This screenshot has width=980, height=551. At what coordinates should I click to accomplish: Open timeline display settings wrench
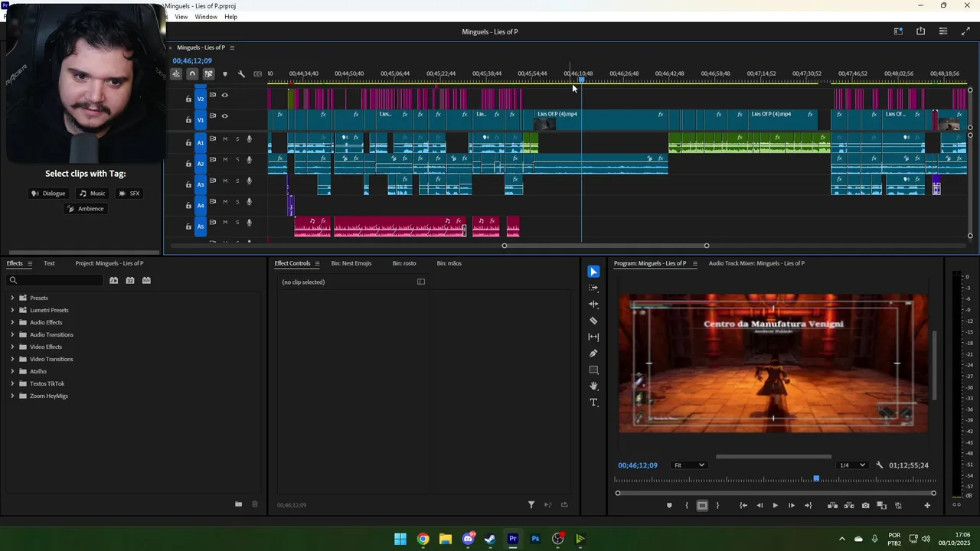tap(241, 74)
